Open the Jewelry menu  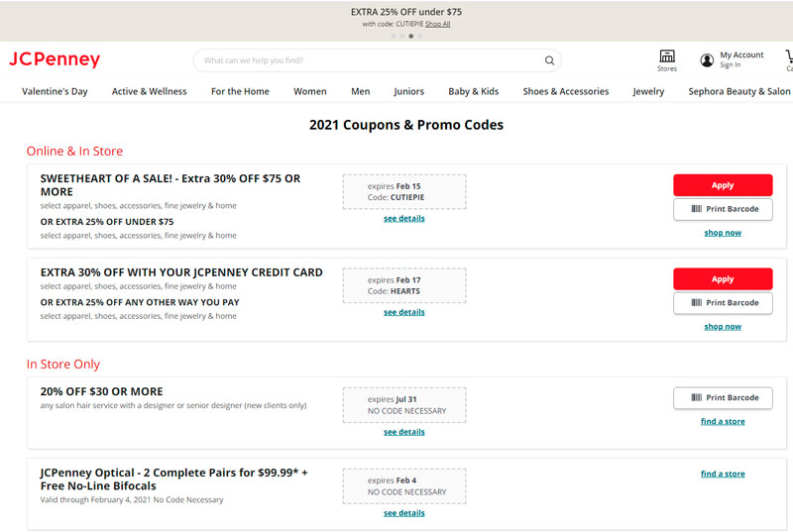click(x=648, y=91)
